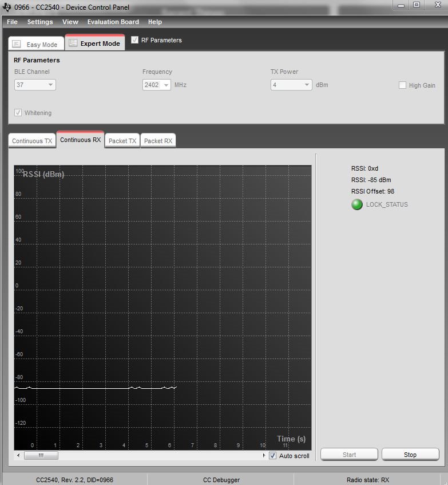The height and width of the screenshot is (485, 448).
Task: Click the Start button
Action: [x=349, y=455]
